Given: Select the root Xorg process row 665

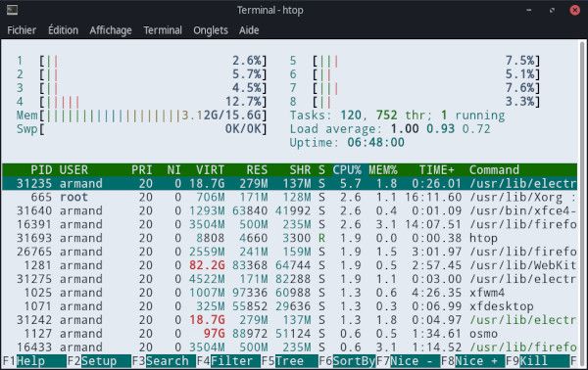Looking at the screenshot, I should [x=289, y=197].
